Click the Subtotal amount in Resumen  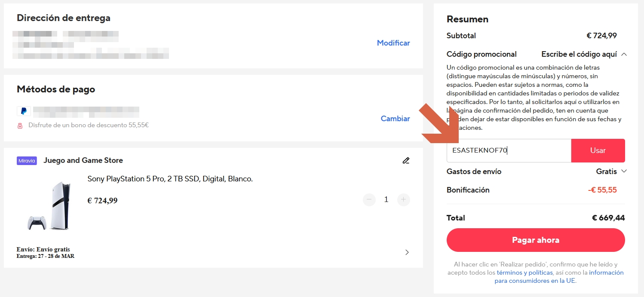(x=601, y=36)
